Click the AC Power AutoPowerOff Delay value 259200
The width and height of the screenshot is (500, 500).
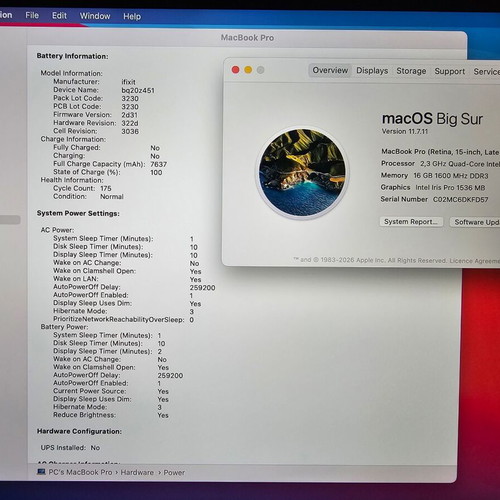pos(202,288)
